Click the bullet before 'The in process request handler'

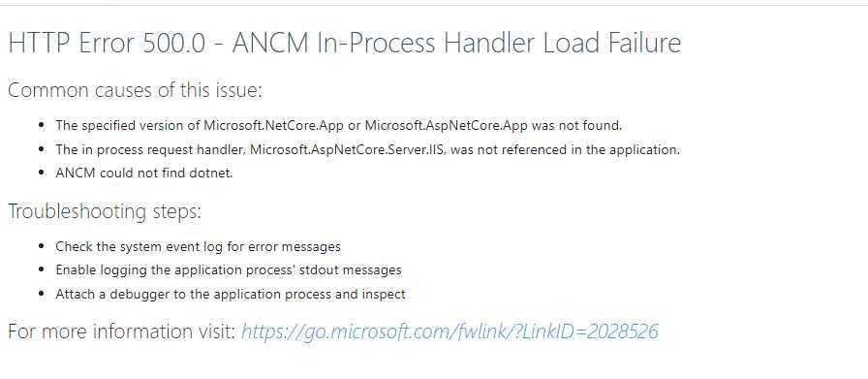pyautogui.click(x=42, y=149)
